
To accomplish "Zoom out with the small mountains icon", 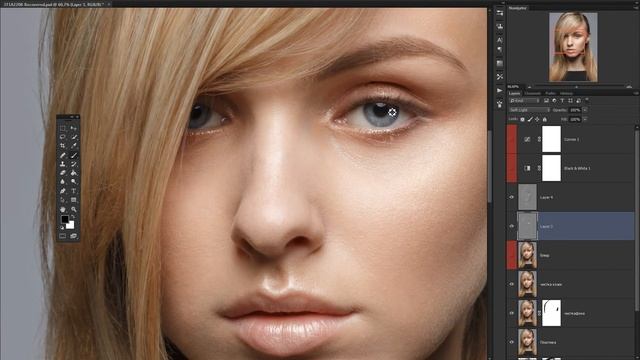I will point(529,87).
